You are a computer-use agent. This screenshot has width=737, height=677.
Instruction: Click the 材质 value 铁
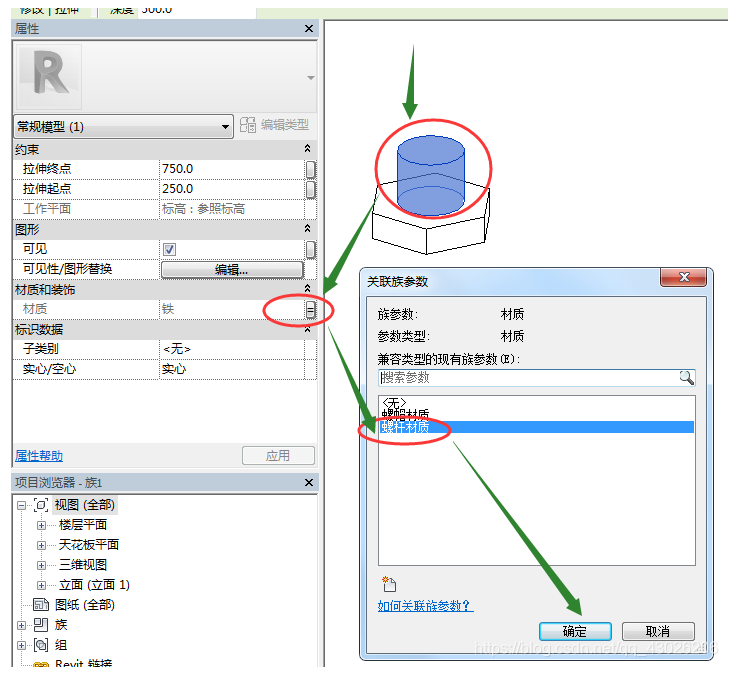232,309
